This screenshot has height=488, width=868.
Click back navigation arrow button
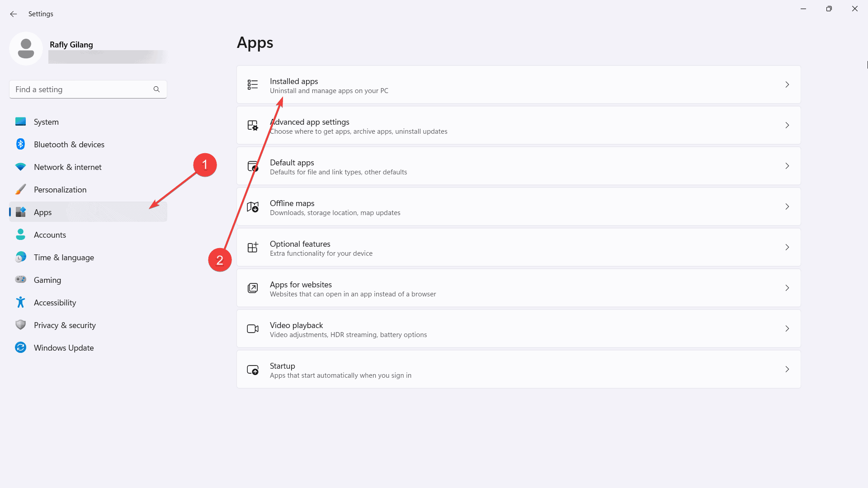14,13
